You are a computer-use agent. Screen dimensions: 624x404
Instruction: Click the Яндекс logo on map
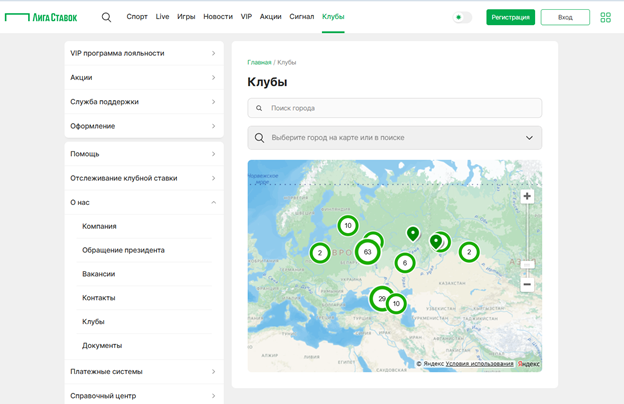[x=528, y=364]
